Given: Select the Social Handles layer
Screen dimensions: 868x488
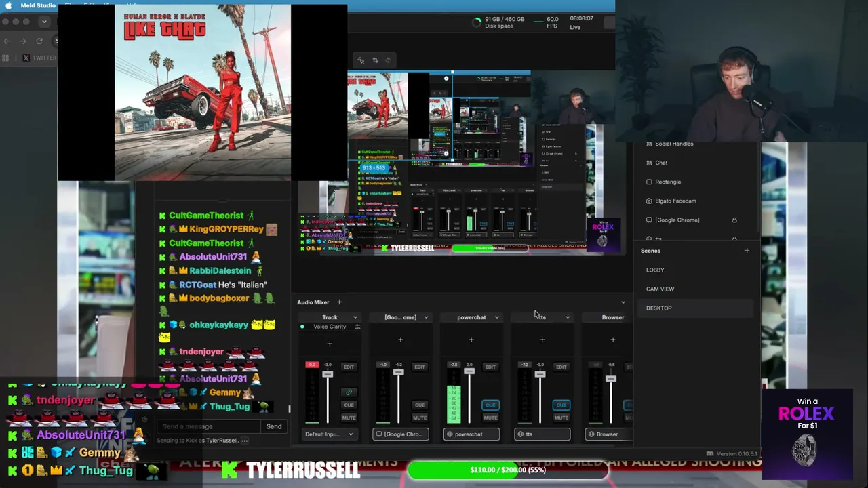Looking at the screenshot, I should click(x=694, y=144).
